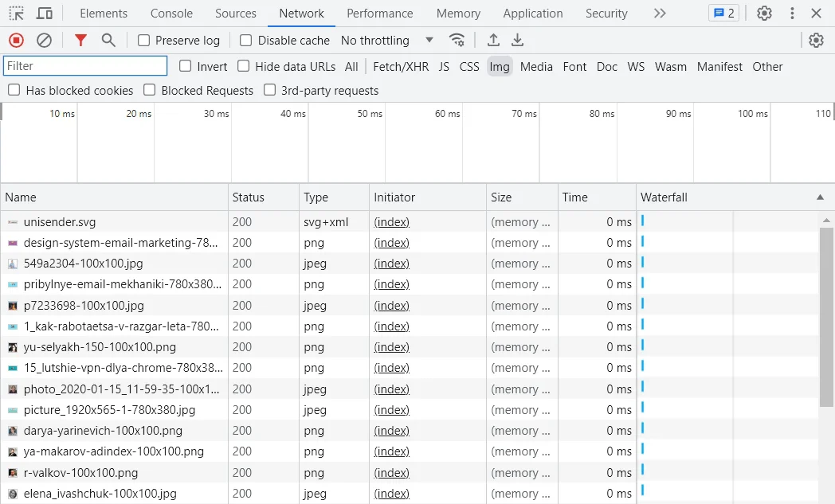Select Fetch/XHR filter type
The height and width of the screenshot is (504, 835).
pyautogui.click(x=400, y=67)
